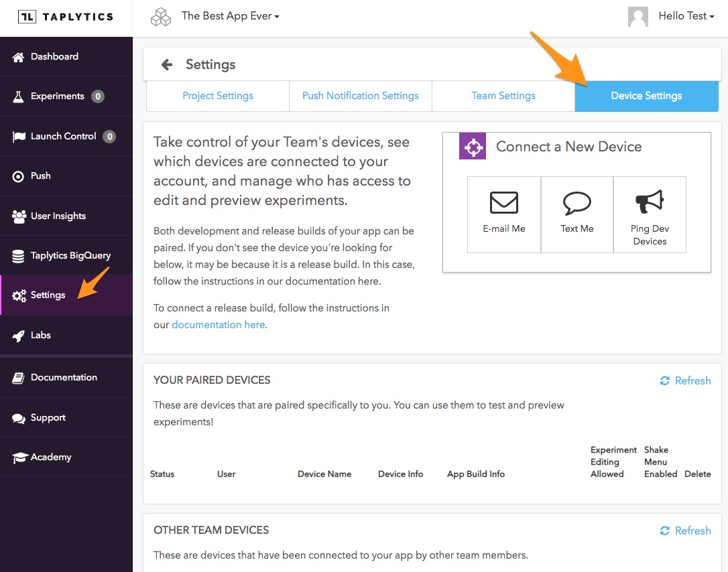The height and width of the screenshot is (572, 728).
Task: Open Experiments in the sidebar
Action: coord(66,96)
